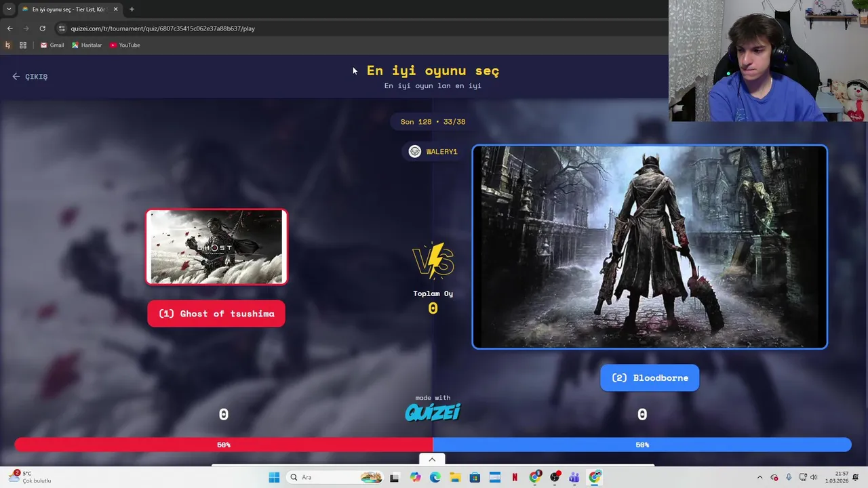Open the volume speaker tray icon

pos(814,477)
